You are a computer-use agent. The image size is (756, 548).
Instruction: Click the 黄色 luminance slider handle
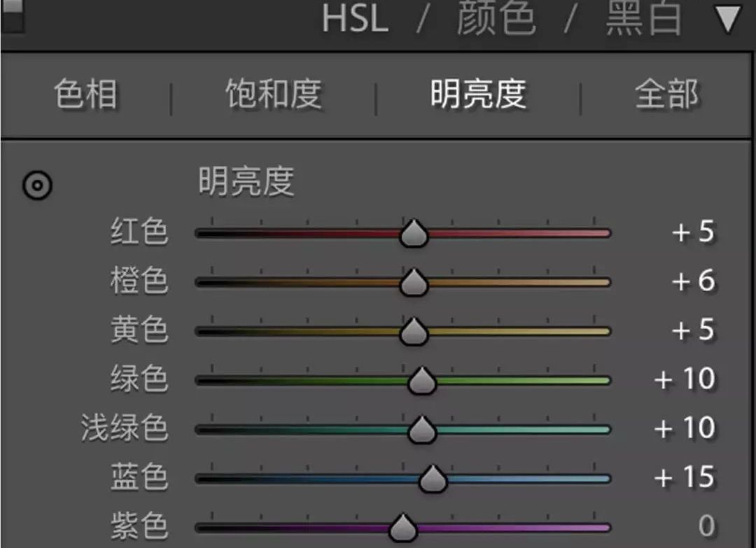(414, 332)
